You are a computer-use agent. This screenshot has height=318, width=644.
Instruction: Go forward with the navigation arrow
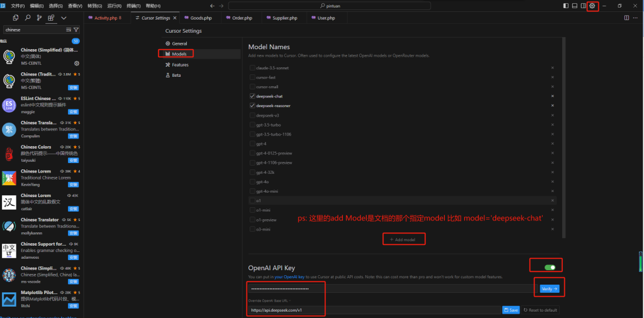tap(222, 6)
